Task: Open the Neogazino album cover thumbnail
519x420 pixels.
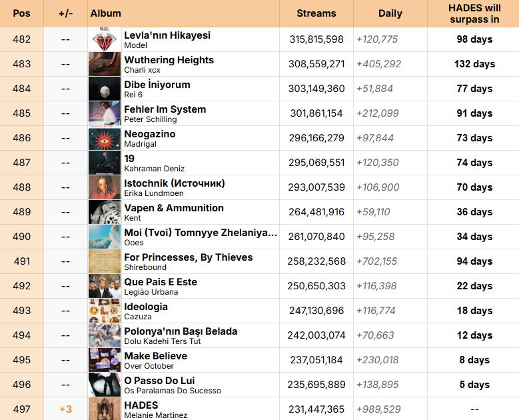Action: point(105,138)
